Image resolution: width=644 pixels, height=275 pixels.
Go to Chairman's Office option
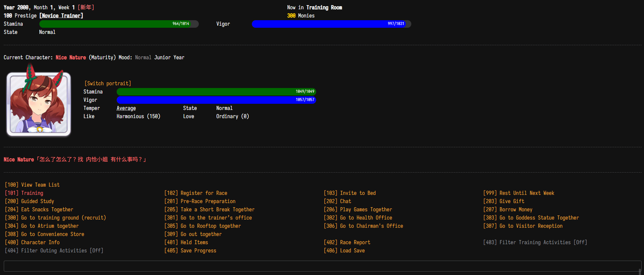tap(363, 226)
